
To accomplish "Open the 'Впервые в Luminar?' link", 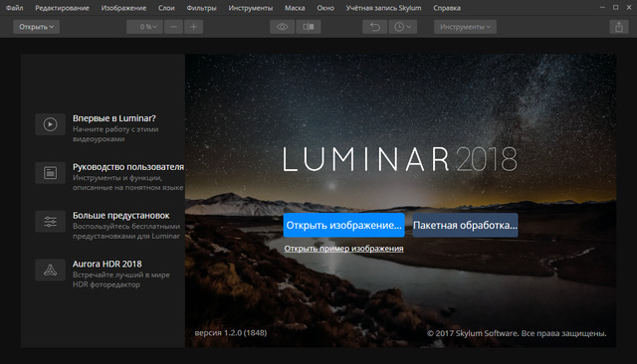I will (x=114, y=118).
